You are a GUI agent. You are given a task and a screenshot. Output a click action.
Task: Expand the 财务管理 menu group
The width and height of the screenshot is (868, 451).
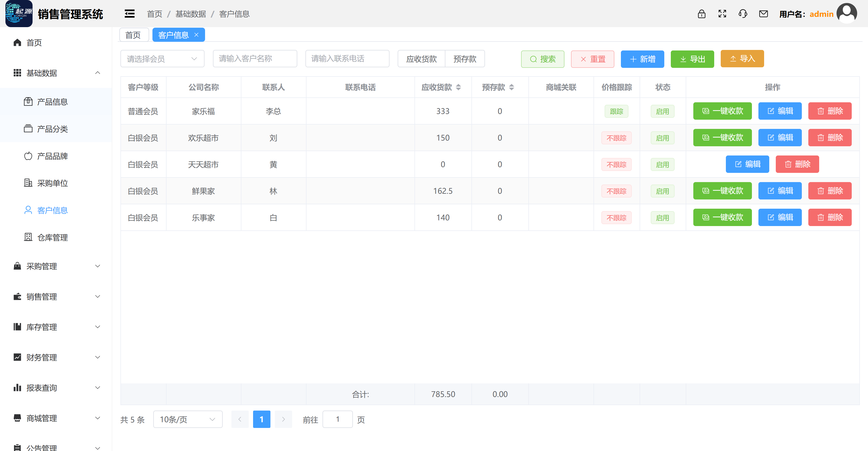point(56,357)
